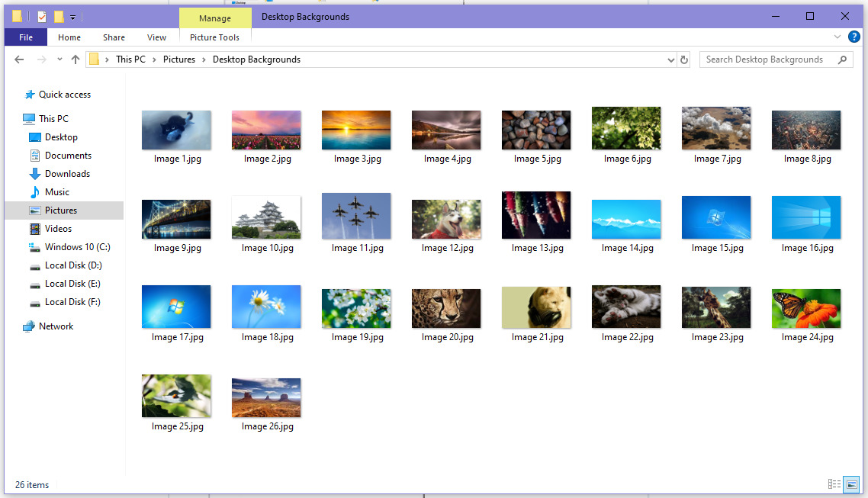The width and height of the screenshot is (868, 498).
Task: Click the Up one level arrow
Action: coord(75,59)
